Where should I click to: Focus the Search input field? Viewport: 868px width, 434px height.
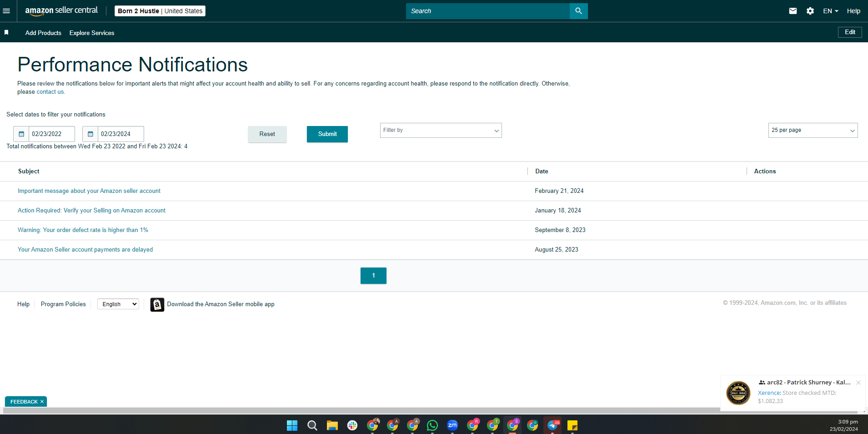pyautogui.click(x=488, y=11)
